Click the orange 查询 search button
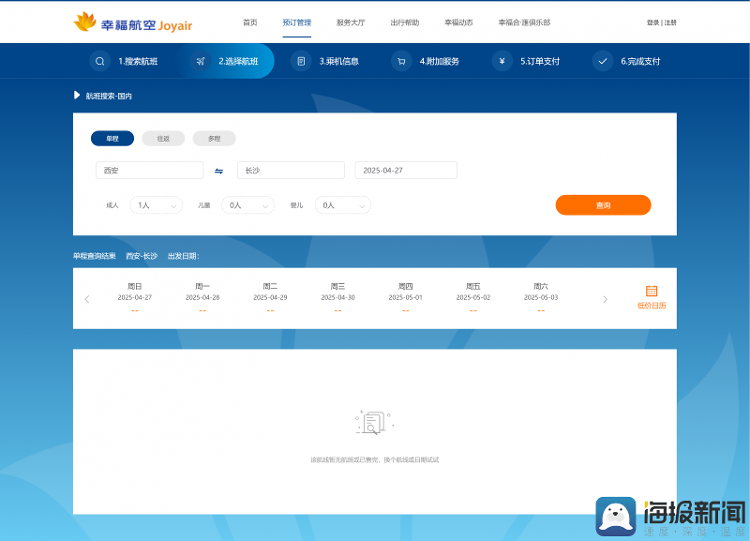 click(x=603, y=205)
